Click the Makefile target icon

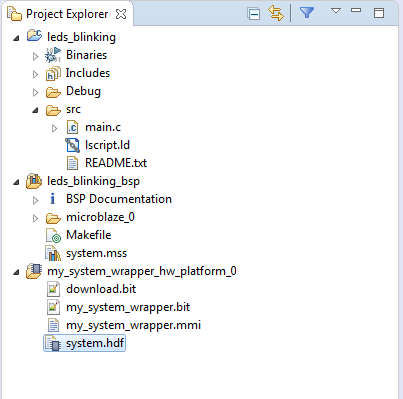[x=53, y=236]
